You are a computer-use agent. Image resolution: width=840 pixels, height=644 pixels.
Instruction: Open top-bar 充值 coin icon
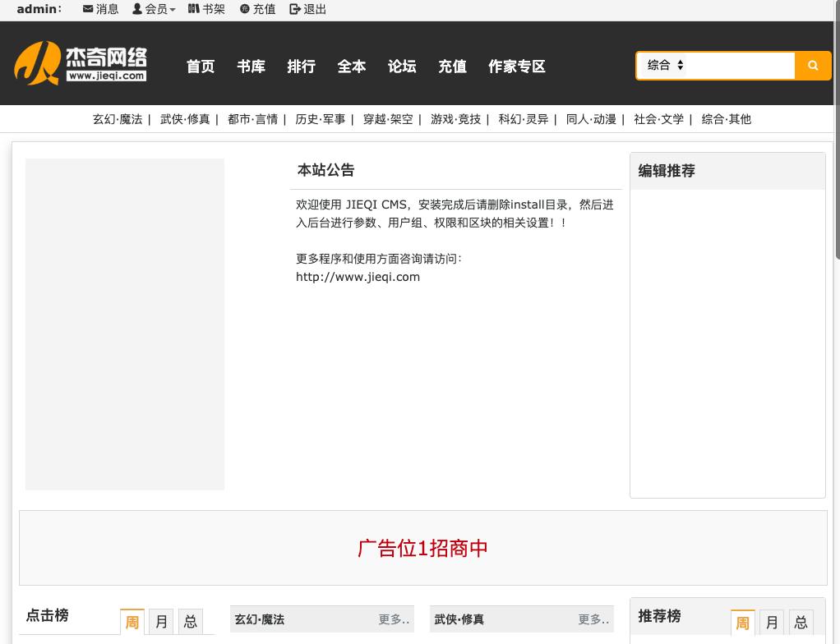pos(244,9)
